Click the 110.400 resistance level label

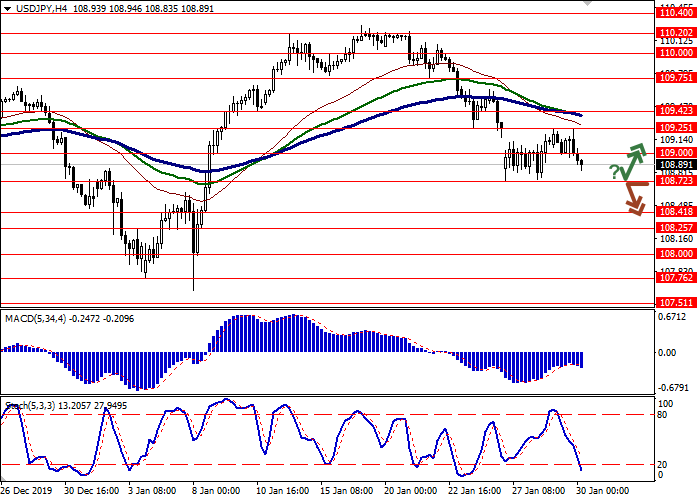[x=676, y=14]
